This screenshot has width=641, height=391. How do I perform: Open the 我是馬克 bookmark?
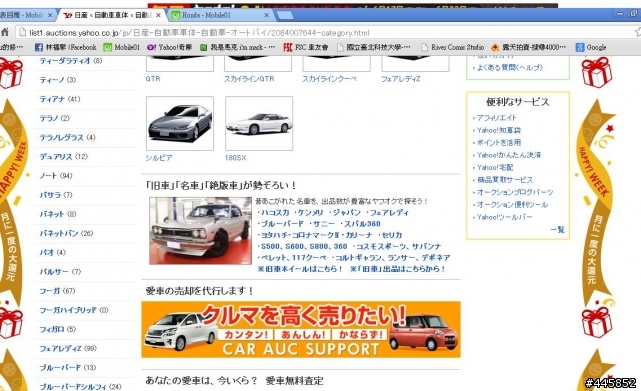237,47
